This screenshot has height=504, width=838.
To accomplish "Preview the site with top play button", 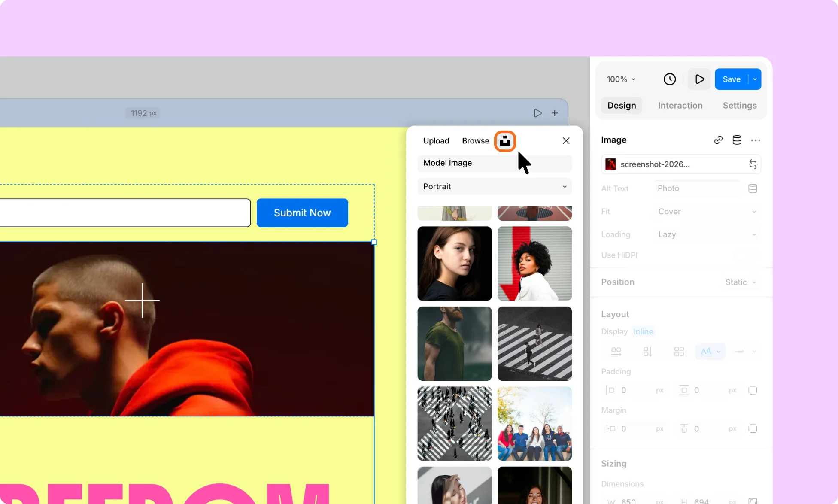I will point(699,79).
